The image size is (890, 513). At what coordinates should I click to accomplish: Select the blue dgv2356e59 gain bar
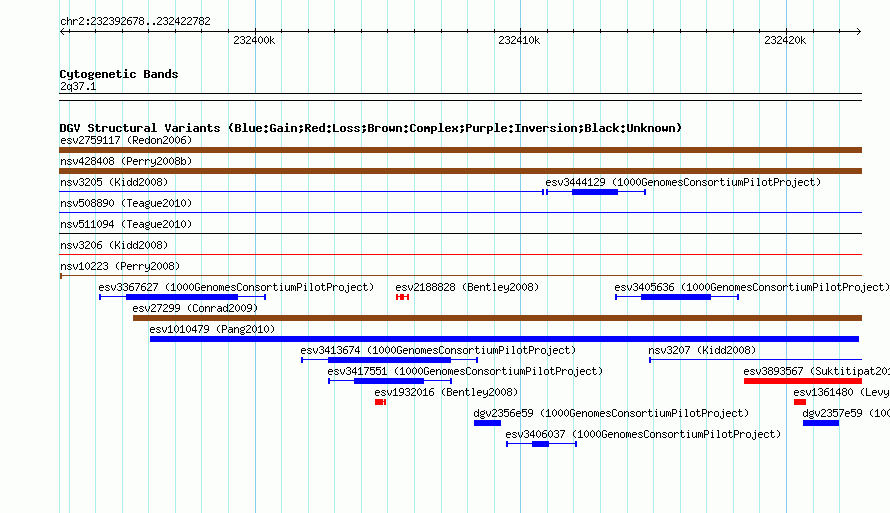click(488, 423)
